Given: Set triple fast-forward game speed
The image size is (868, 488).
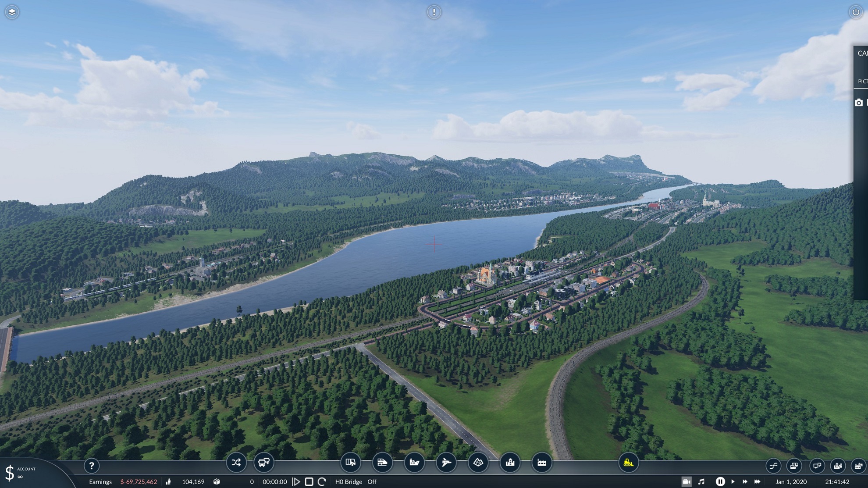Looking at the screenshot, I should [x=758, y=481].
